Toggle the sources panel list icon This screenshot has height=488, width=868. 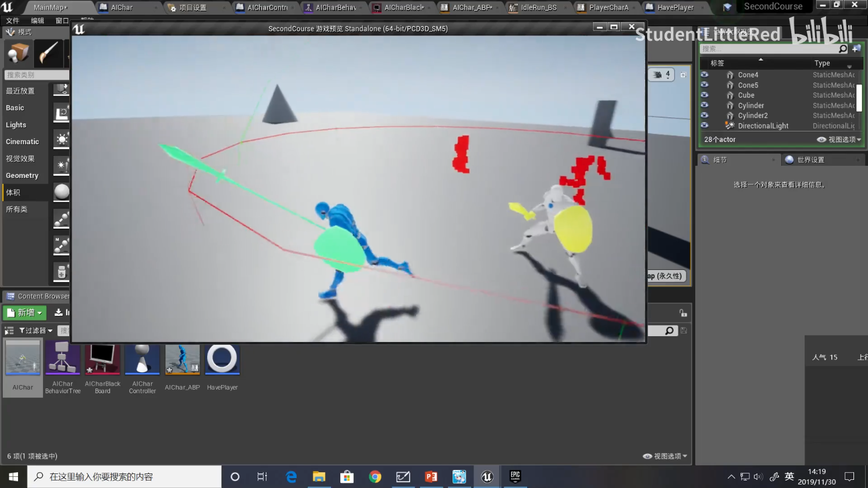pyautogui.click(x=9, y=330)
